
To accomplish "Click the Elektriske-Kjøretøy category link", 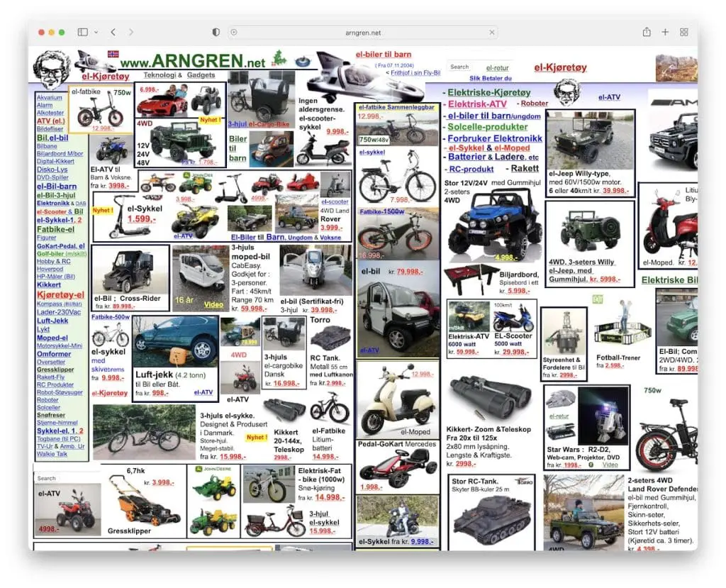I will (489, 92).
